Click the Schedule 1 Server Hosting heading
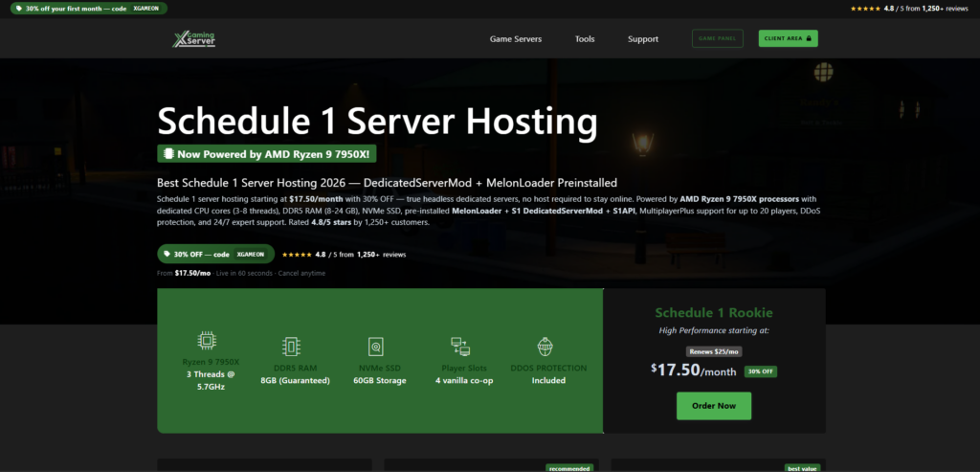The height and width of the screenshot is (472, 980). point(377,122)
